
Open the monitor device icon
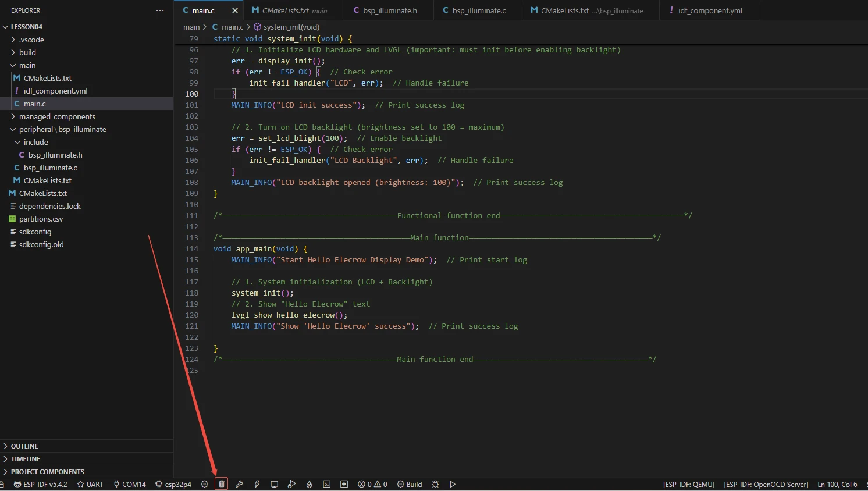[274, 484]
